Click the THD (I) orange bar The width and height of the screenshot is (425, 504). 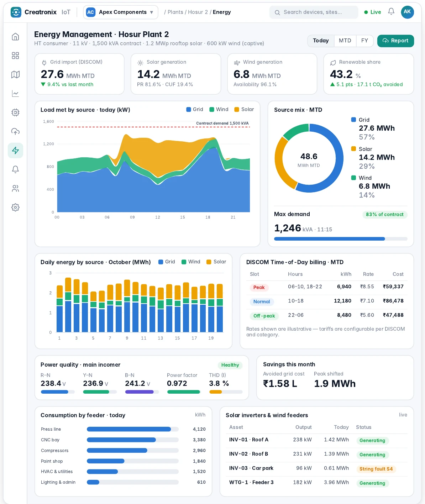point(215,392)
